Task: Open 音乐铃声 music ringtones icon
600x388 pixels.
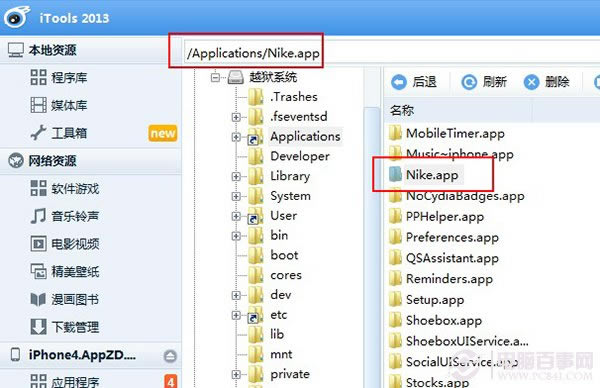Action: [x=38, y=216]
